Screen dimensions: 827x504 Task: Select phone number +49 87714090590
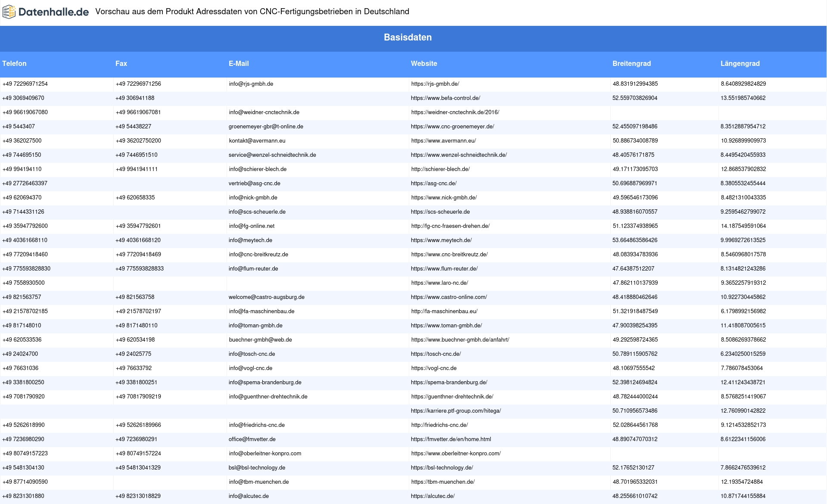point(25,482)
